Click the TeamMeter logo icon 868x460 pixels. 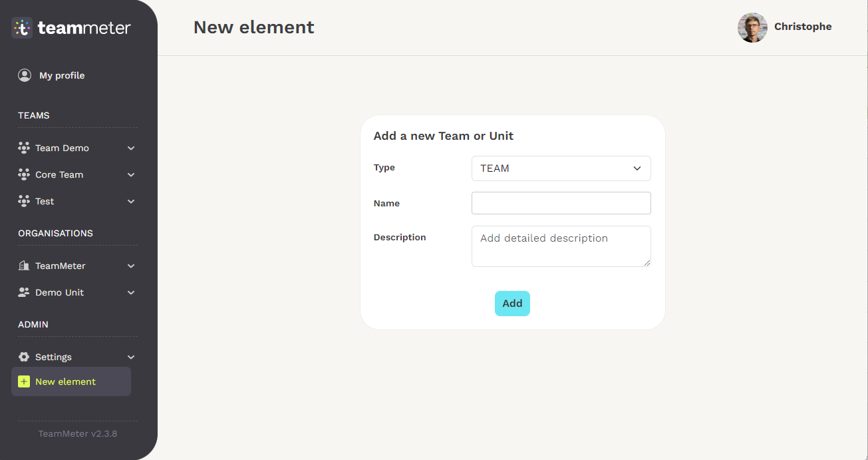pos(22,27)
